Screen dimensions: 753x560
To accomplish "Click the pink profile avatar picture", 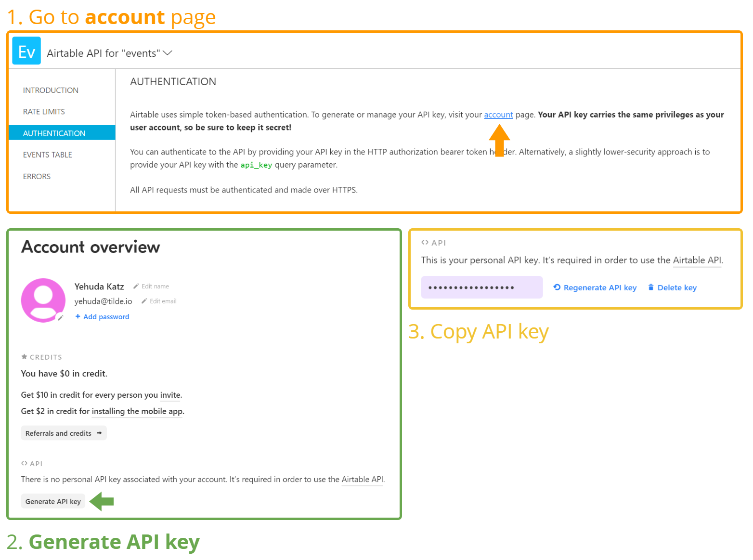I will (43, 300).
